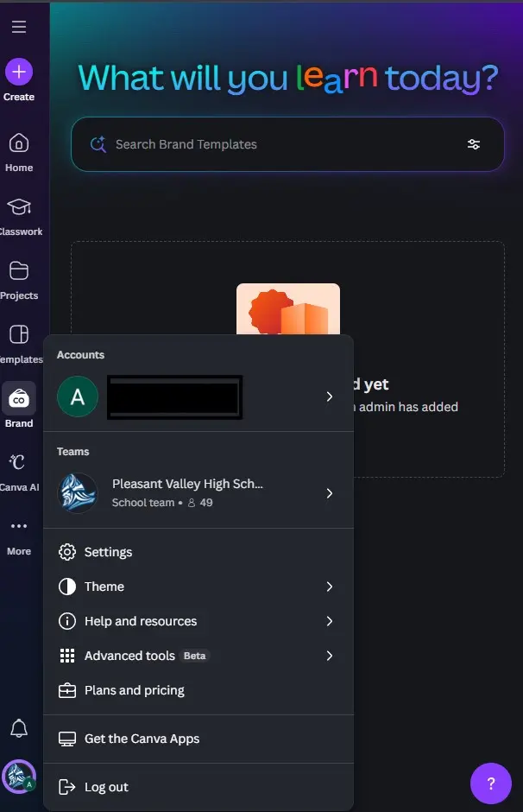The image size is (523, 812).
Task: Click the purple Create plus button
Action: coord(19,72)
